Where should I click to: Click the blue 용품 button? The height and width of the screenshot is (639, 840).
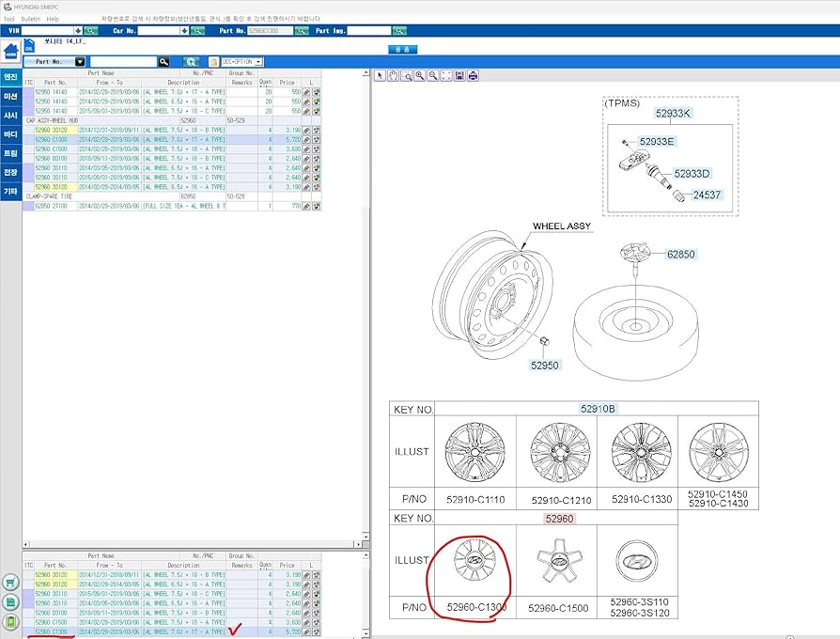(x=403, y=49)
